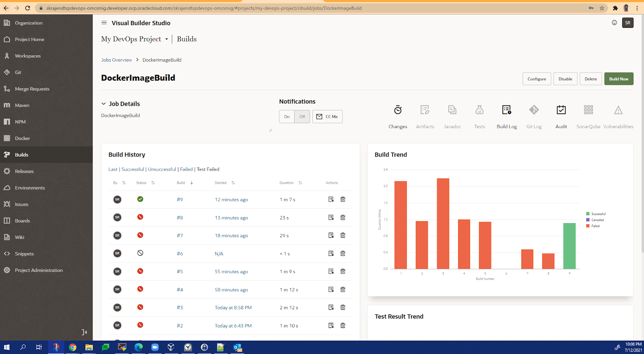644x354 pixels.
Task: Filter build history by Successful
Action: [132, 169]
